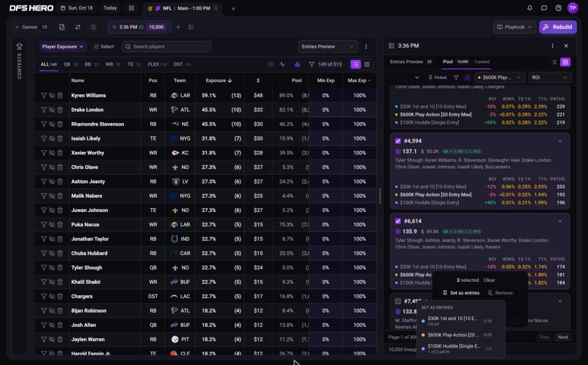Go to Next page of lineups
Screen dimensions: 588x365
[x=563, y=337]
